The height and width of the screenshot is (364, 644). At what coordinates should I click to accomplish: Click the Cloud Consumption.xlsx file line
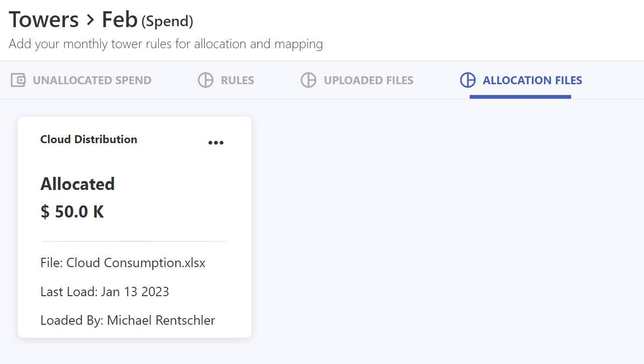123,263
